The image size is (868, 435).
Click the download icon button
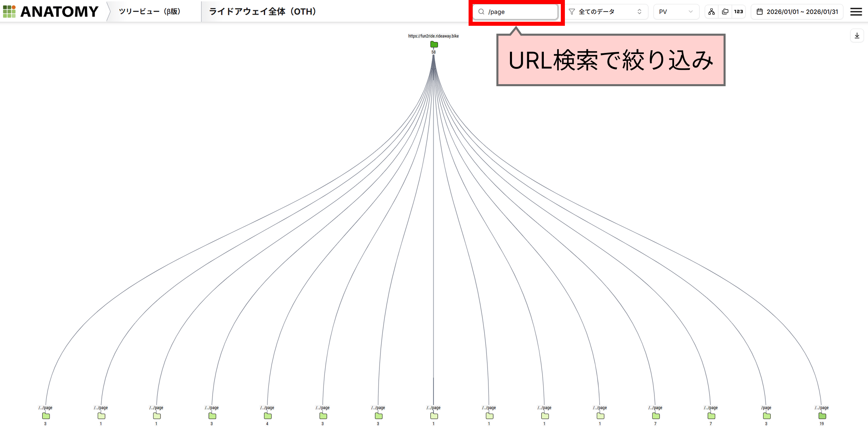[x=857, y=36]
